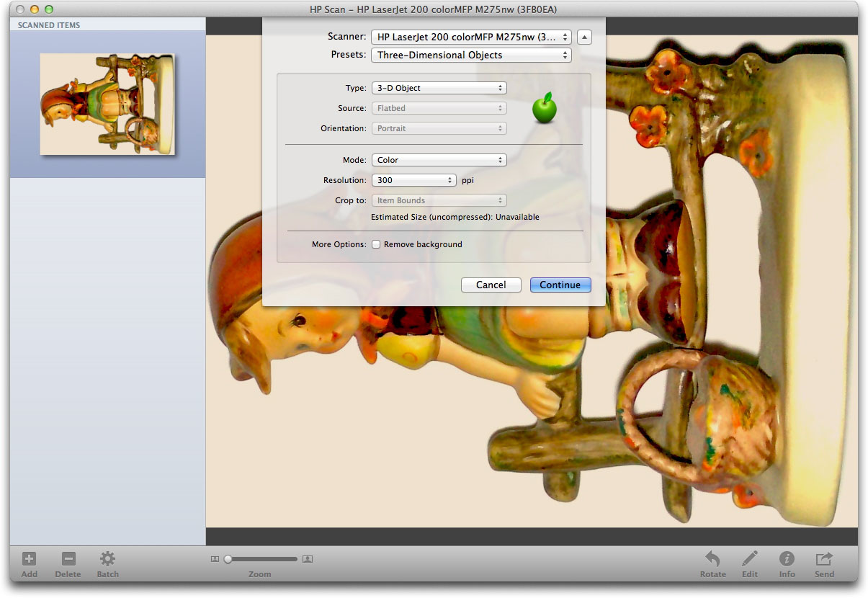The width and height of the screenshot is (868, 598).
Task: Click the small zoom-out icon
Action: [215, 559]
